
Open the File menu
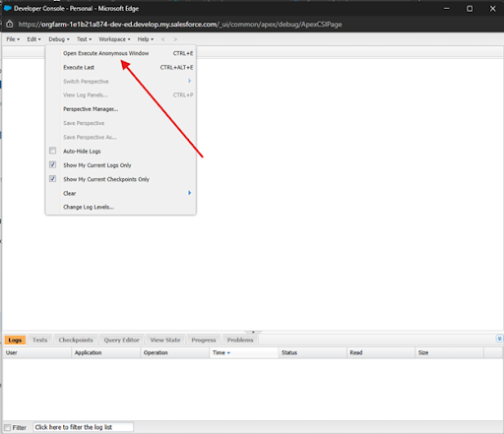(x=13, y=39)
